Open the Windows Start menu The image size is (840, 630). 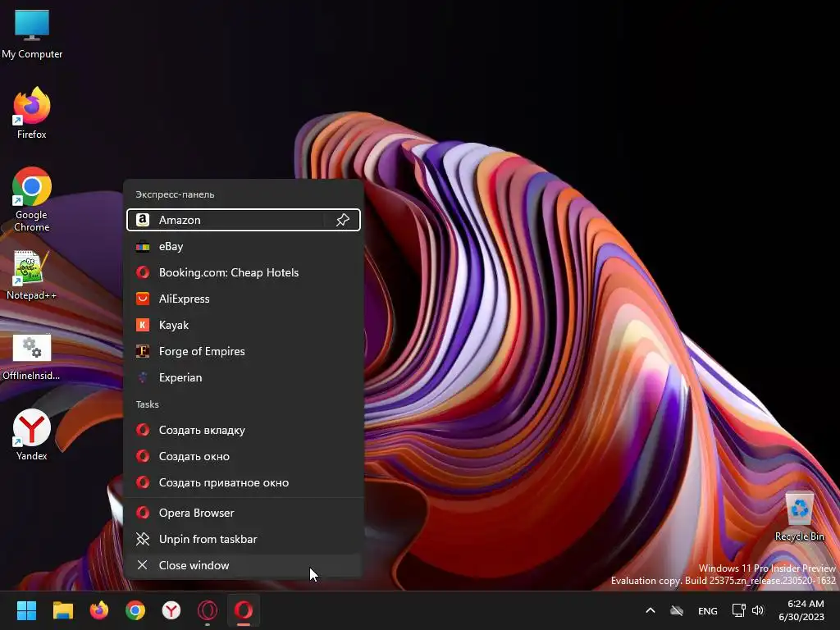[x=26, y=610]
